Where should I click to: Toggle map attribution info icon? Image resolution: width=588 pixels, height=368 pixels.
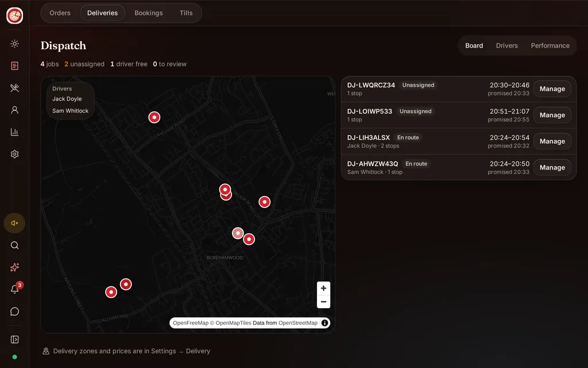pyautogui.click(x=325, y=323)
